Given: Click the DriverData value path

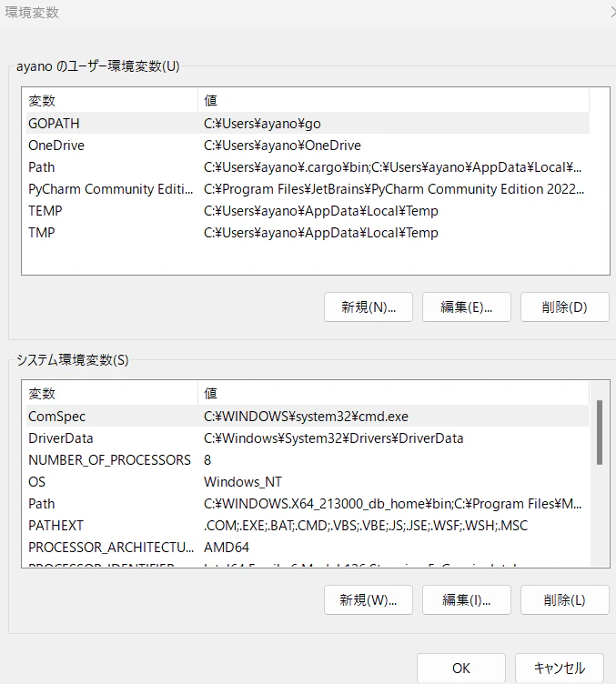Looking at the screenshot, I should pos(333,438).
